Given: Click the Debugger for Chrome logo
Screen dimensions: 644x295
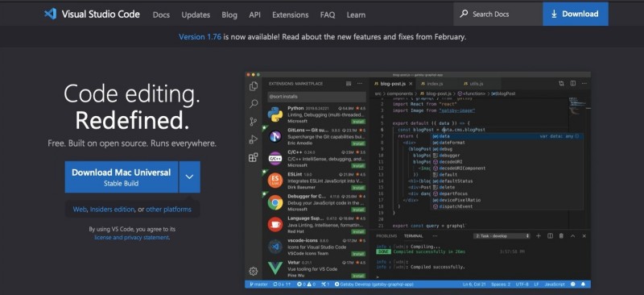Looking at the screenshot, I should point(275,202).
